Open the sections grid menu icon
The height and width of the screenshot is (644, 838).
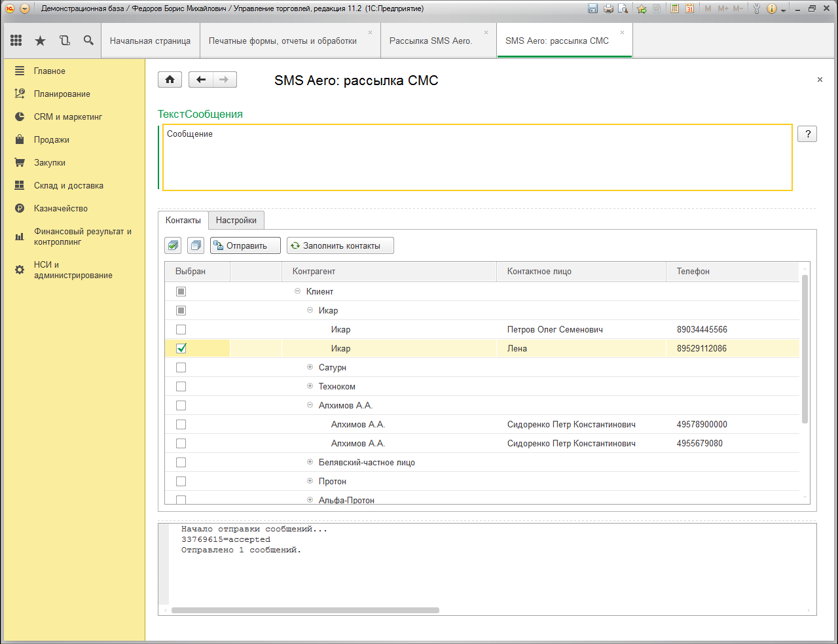16,41
